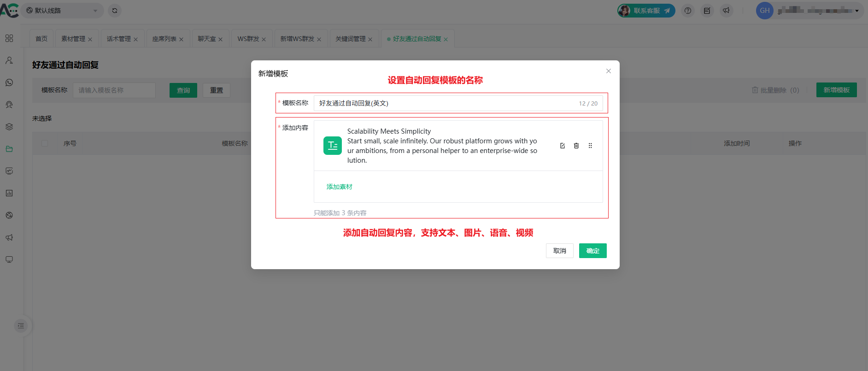Click the 添加素材 link
868x371 pixels.
(339, 187)
